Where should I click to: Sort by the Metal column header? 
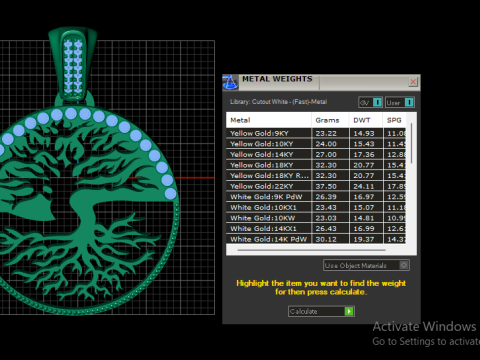pyautogui.click(x=269, y=120)
